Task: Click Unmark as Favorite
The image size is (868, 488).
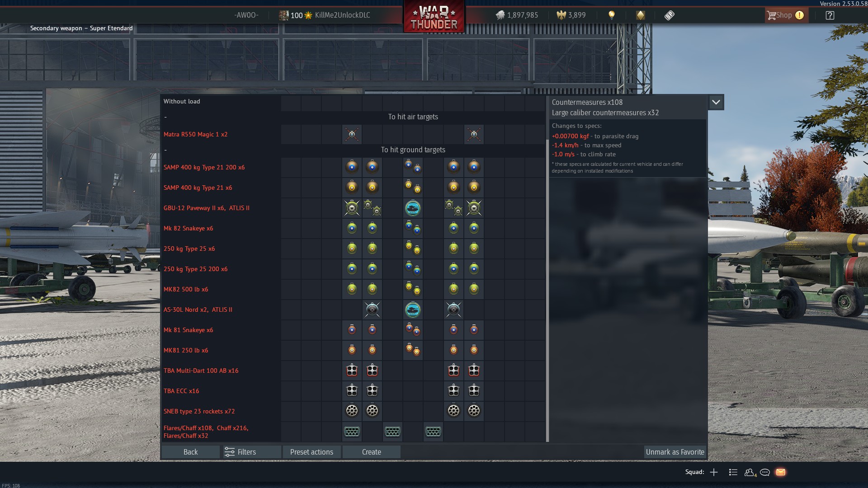Action: [x=675, y=452]
